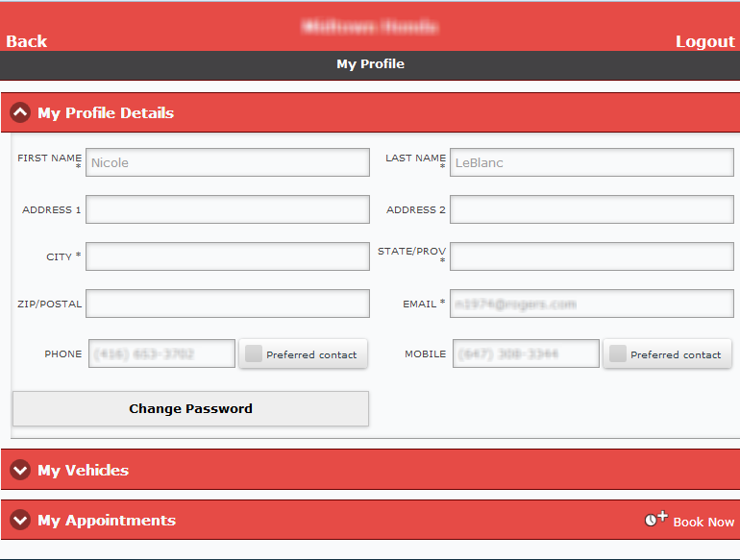Screen dimensions: 740x560
Task: Go Back to previous page
Action: coord(27,40)
